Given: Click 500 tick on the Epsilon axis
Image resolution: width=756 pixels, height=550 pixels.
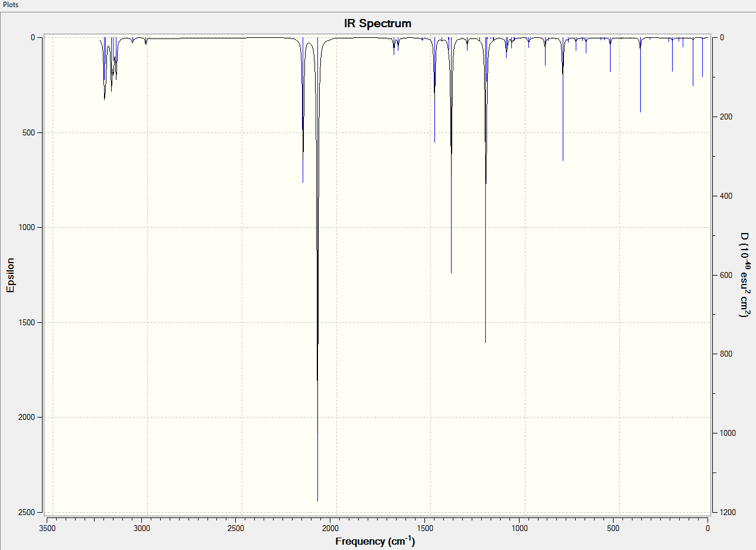Looking at the screenshot, I should point(30,132).
